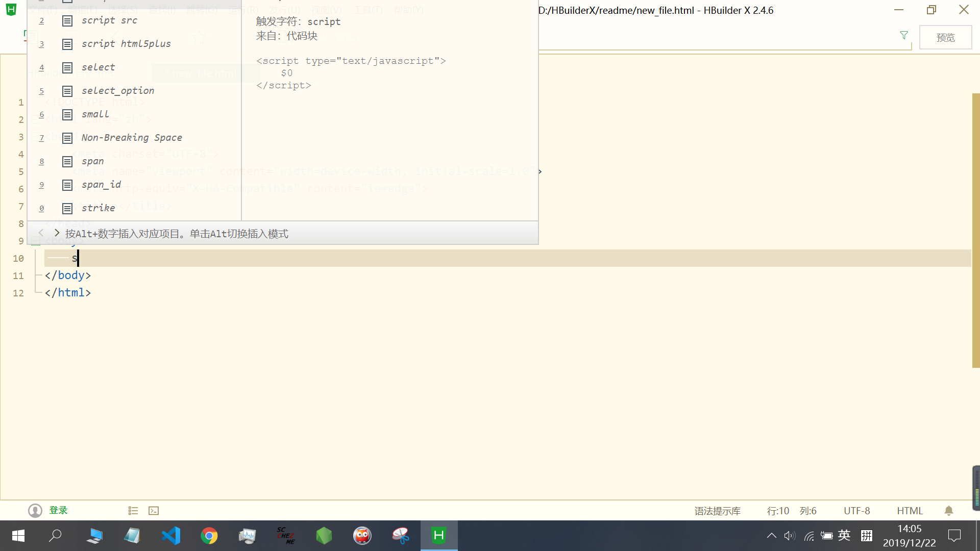Open the notification bell icon
The height and width of the screenshot is (551, 980).
click(x=949, y=511)
